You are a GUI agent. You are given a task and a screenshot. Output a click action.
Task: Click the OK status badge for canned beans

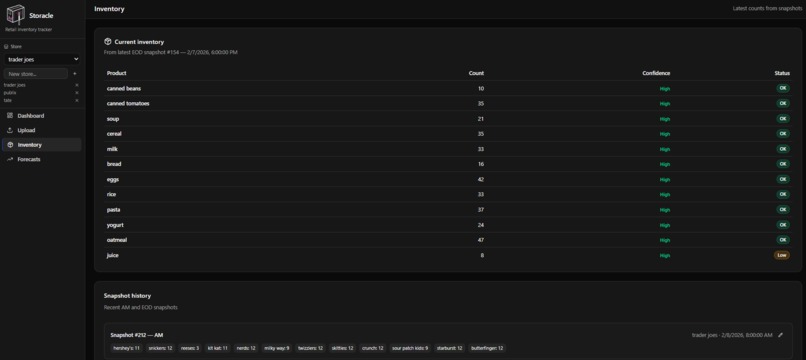(783, 88)
